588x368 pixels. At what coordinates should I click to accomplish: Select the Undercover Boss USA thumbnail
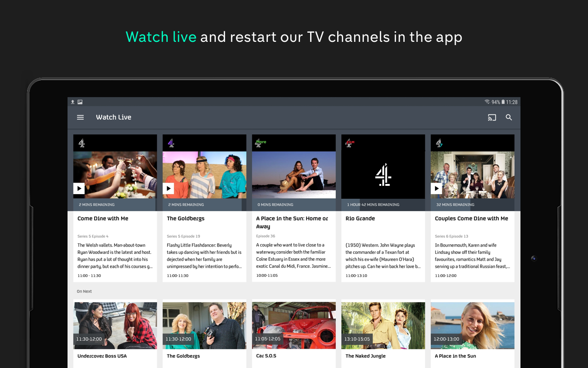[x=115, y=325]
